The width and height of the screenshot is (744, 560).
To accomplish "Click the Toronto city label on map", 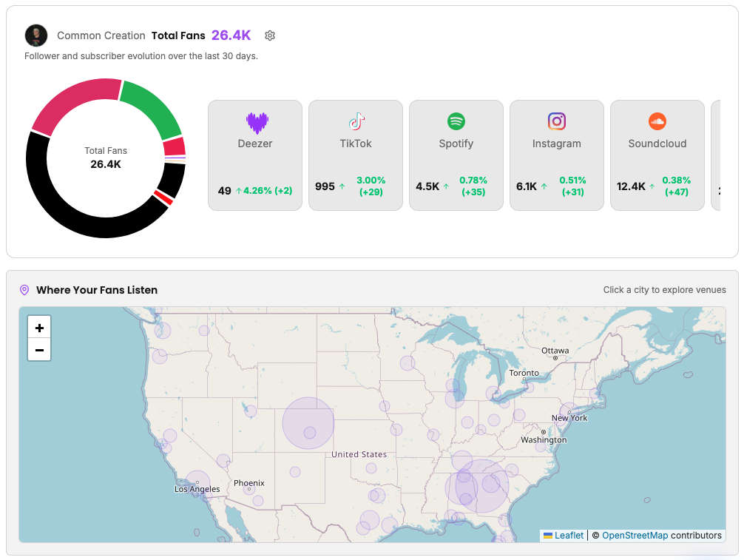I will (x=524, y=373).
